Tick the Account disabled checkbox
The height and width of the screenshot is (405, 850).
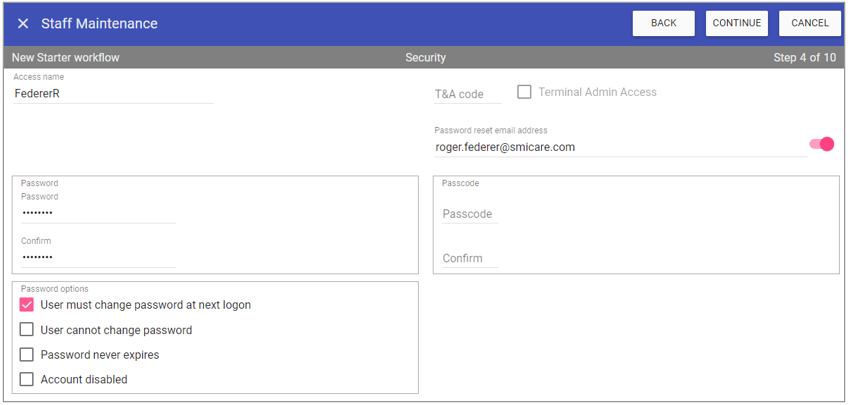tap(27, 380)
